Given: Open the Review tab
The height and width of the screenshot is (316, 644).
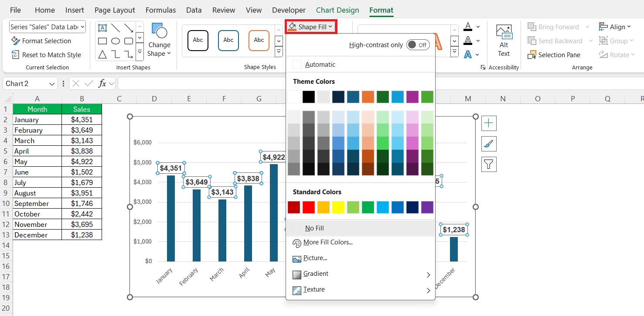Looking at the screenshot, I should click(x=224, y=10).
